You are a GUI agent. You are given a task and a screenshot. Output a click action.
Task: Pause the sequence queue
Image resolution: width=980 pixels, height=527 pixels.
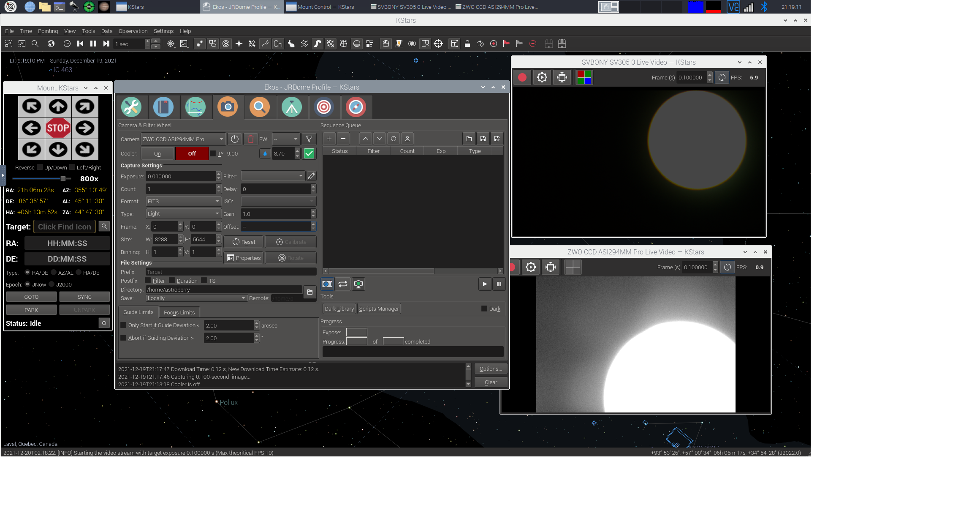tap(499, 284)
